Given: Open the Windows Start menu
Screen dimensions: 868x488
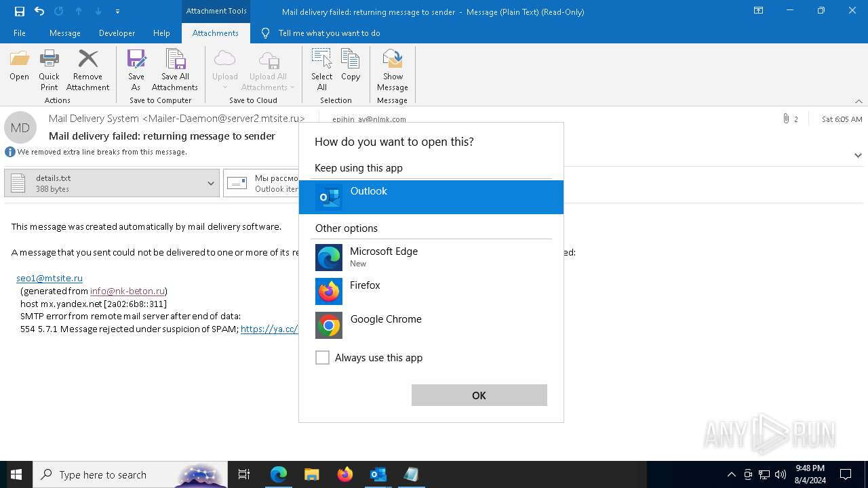Looking at the screenshot, I should (x=16, y=474).
